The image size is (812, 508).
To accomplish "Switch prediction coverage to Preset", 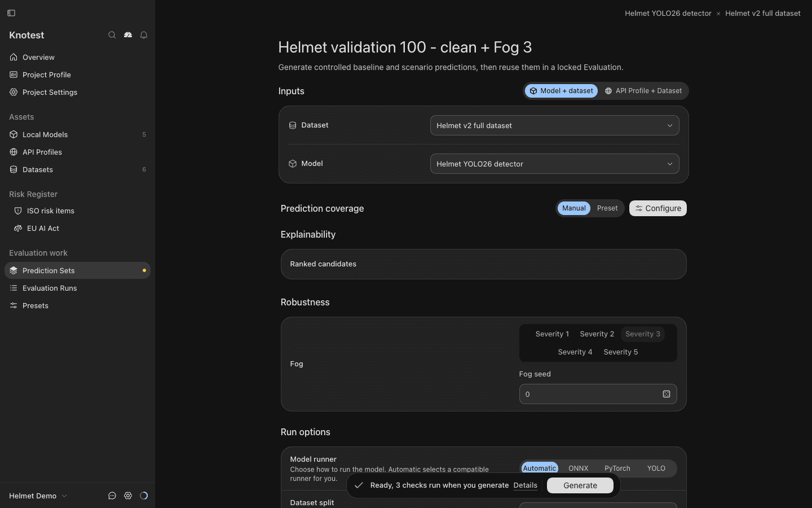I will [607, 208].
